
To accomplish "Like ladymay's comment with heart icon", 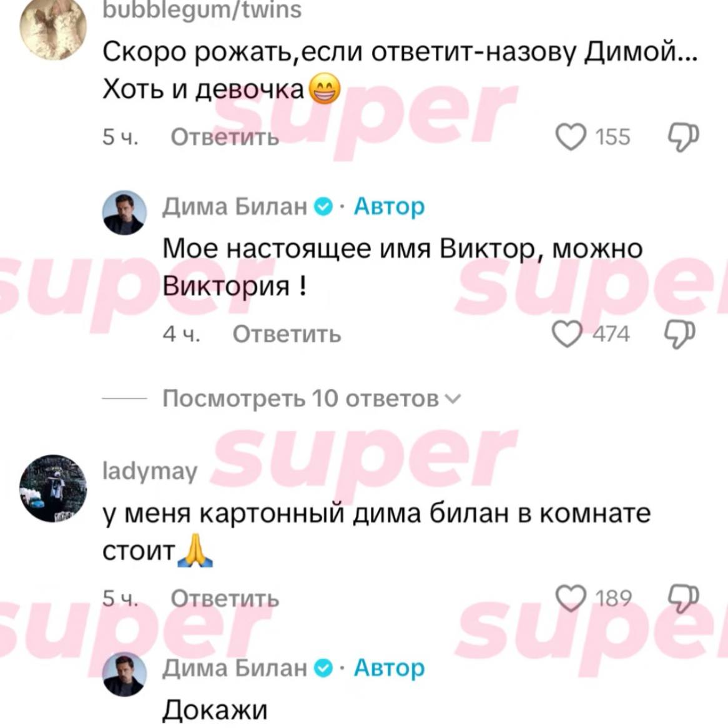I will 571,598.
